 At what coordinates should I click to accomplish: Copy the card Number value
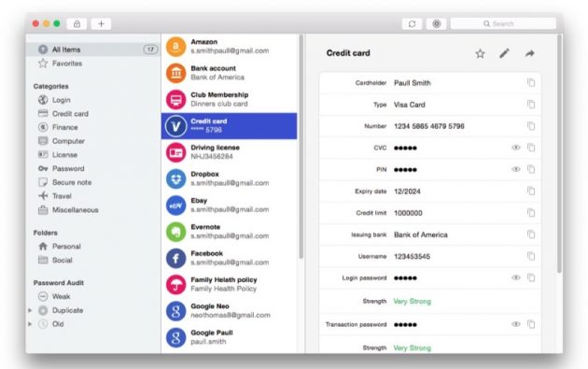(x=531, y=126)
